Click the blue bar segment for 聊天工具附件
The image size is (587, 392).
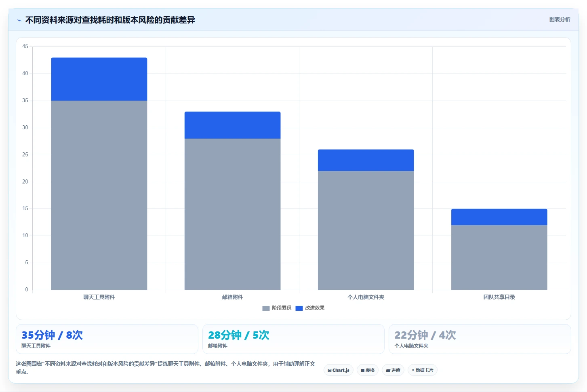(x=99, y=79)
